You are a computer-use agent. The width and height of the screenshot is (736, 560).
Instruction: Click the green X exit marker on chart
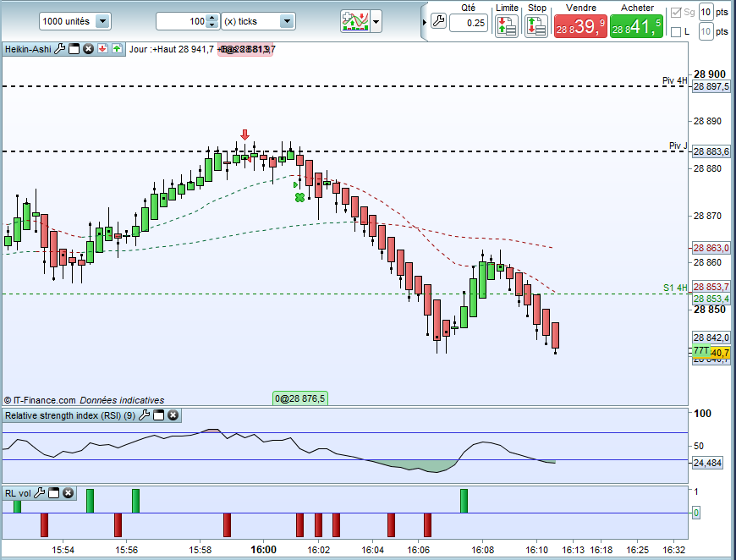[x=300, y=198]
